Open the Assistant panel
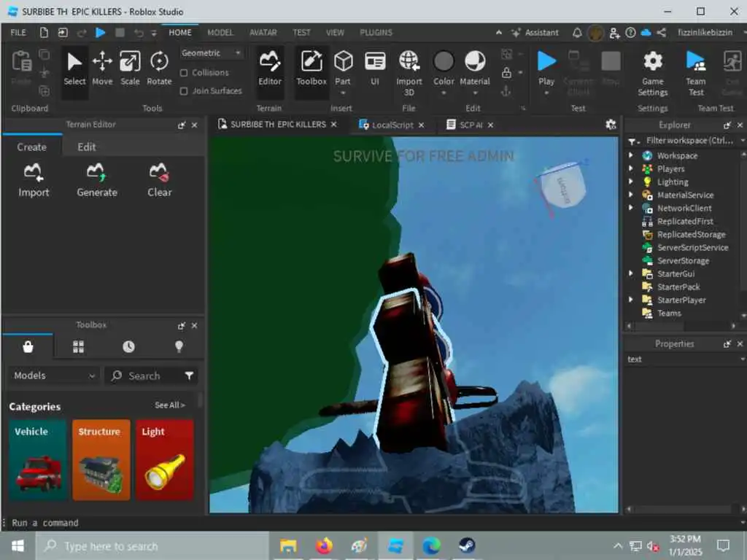Image resolution: width=747 pixels, height=560 pixels. [535, 32]
